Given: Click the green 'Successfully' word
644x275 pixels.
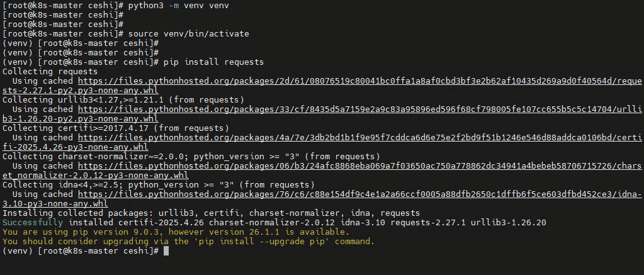Looking at the screenshot, I should click(x=33, y=223).
